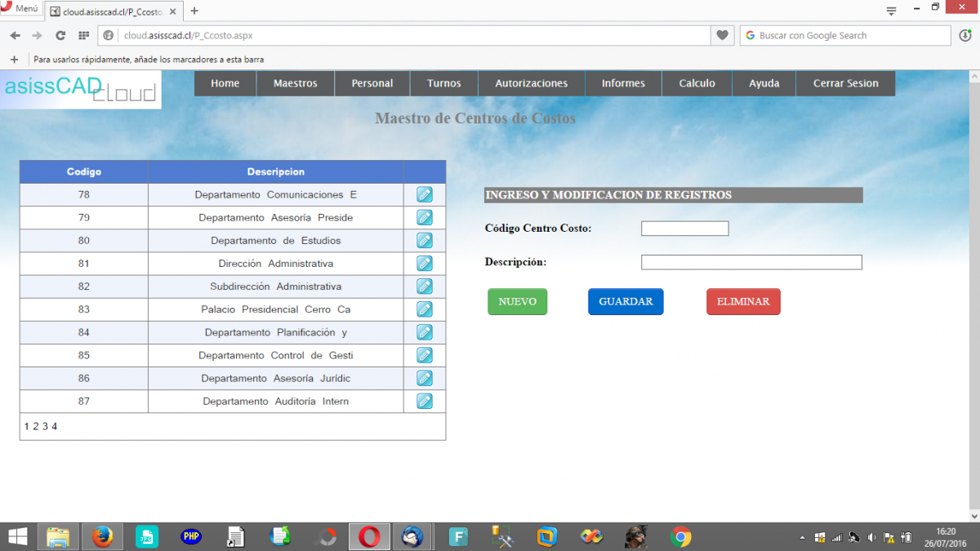Open Thunderbird from the taskbar

click(413, 536)
